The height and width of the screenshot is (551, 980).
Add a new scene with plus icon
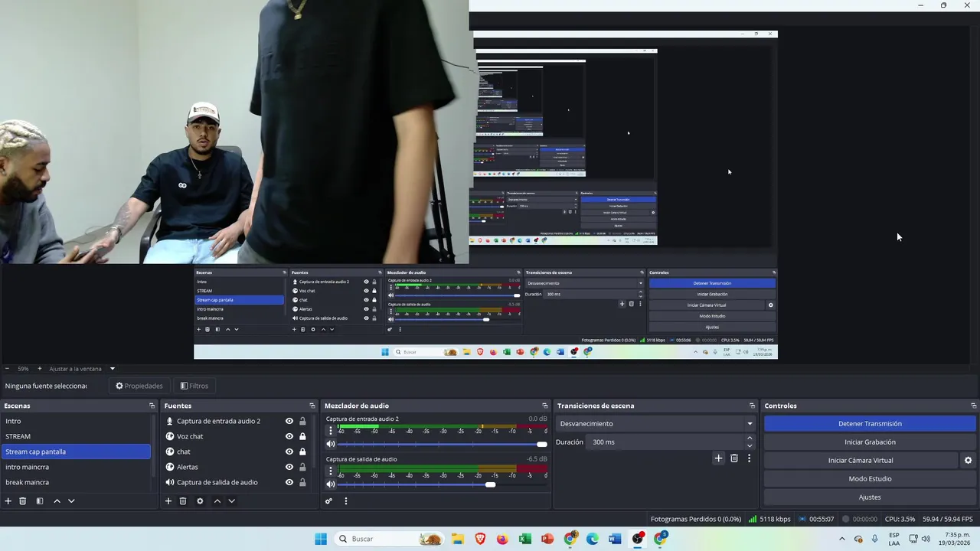point(8,501)
